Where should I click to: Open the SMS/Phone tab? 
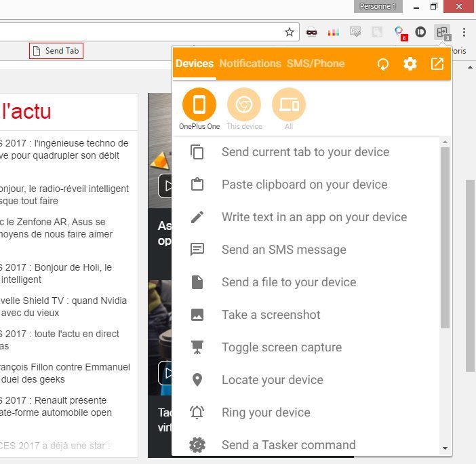coord(315,64)
